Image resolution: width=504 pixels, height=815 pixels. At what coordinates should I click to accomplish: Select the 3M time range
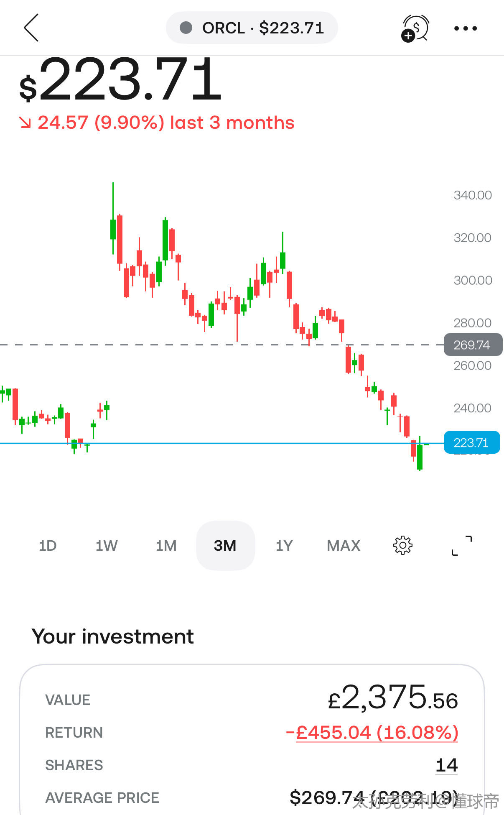point(225,546)
